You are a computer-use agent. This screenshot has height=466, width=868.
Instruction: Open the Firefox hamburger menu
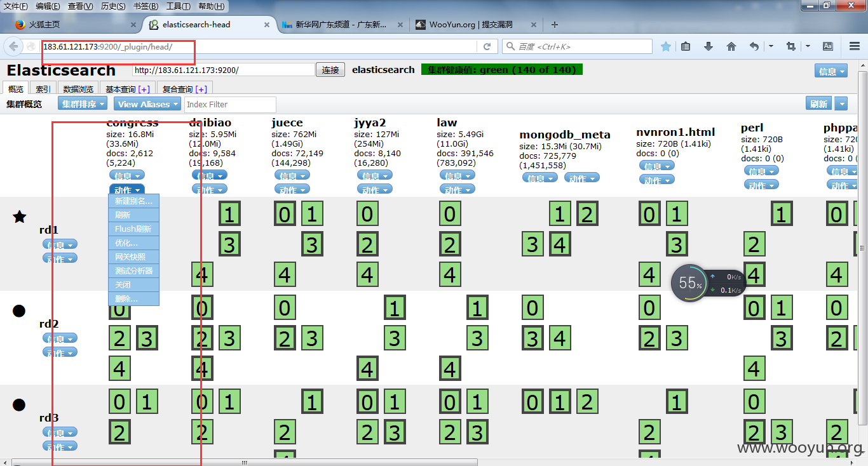(855, 46)
